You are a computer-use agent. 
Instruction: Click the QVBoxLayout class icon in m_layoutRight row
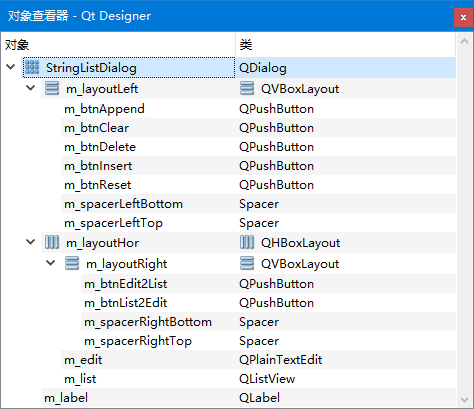(x=247, y=263)
